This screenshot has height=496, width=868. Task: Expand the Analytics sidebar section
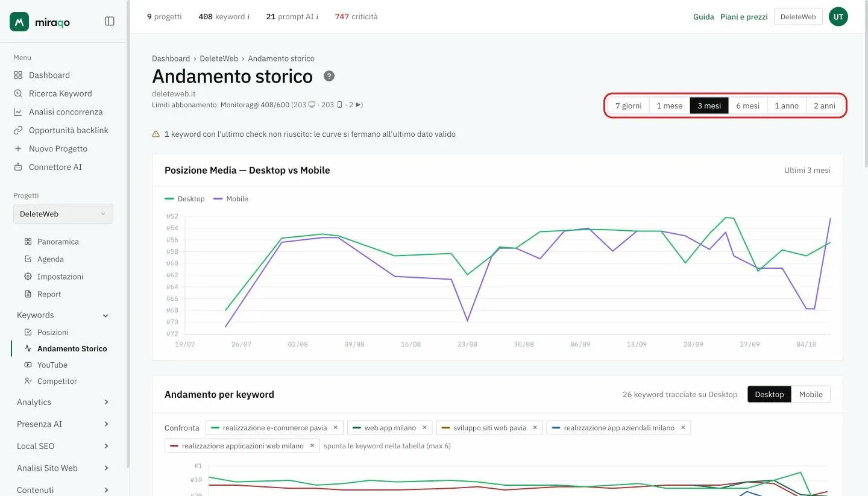coord(106,402)
